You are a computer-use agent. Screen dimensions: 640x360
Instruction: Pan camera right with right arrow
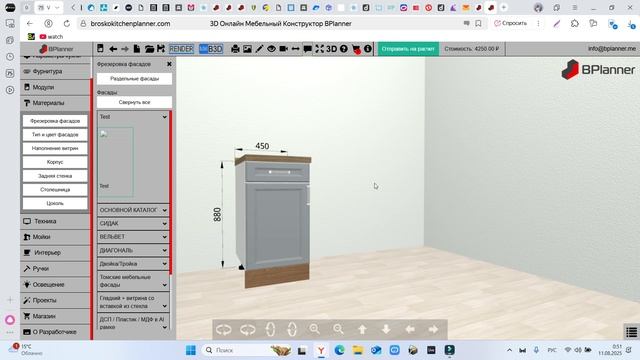pos(433,329)
